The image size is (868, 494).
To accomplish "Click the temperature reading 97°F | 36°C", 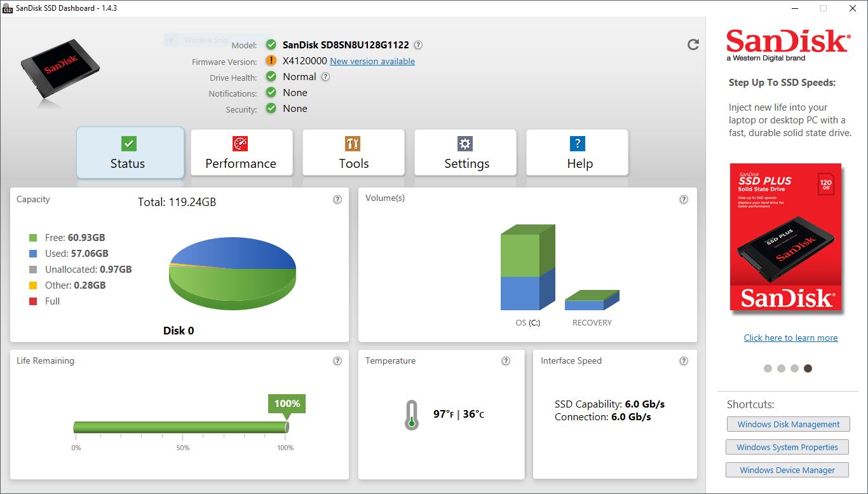I will (x=459, y=415).
